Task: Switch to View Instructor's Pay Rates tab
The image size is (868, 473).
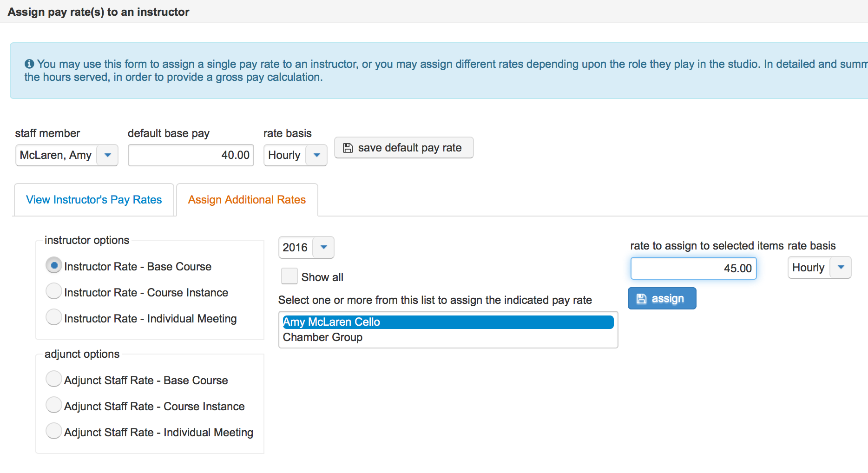Action: [94, 200]
